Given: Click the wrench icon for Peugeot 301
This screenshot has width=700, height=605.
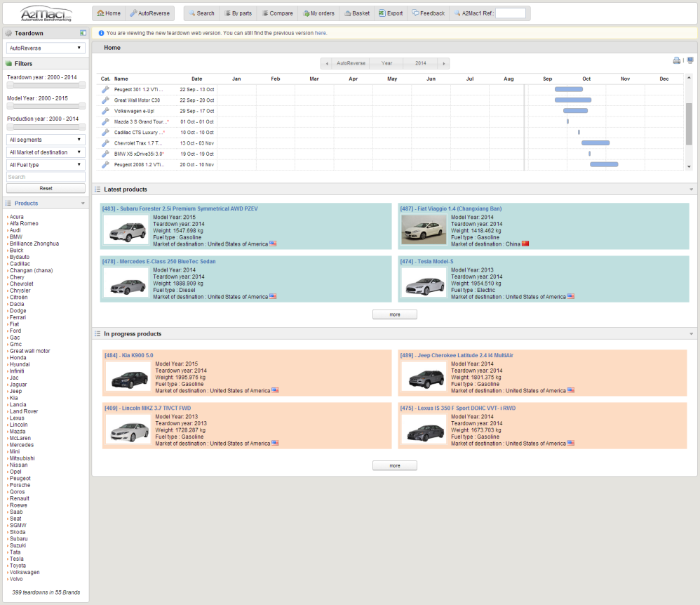Looking at the screenshot, I should pyautogui.click(x=105, y=89).
